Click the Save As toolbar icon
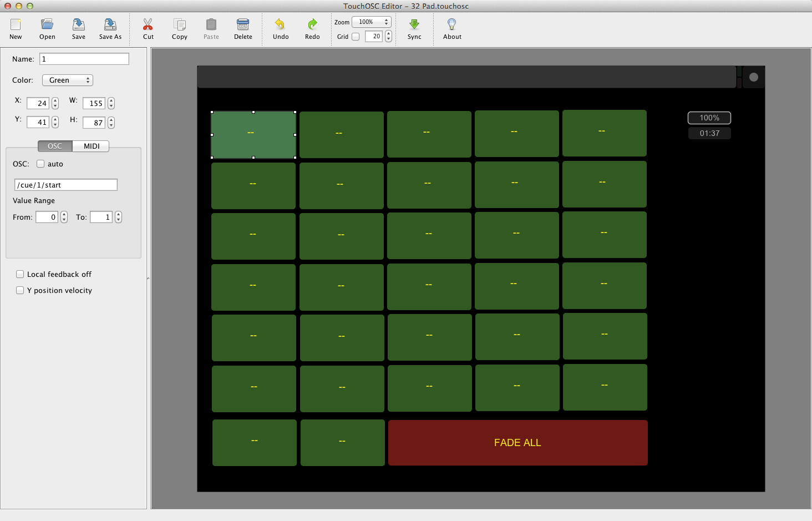The width and height of the screenshot is (812, 521). [110, 25]
